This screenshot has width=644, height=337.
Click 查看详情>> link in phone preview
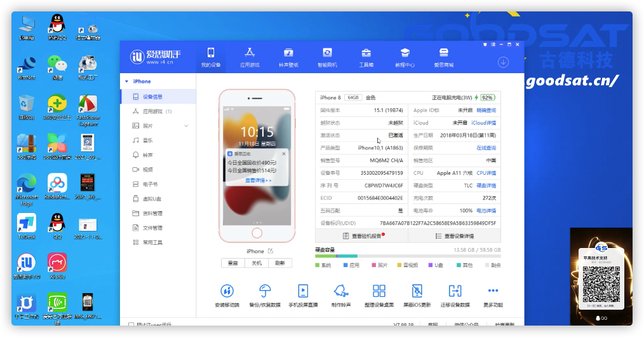coord(258,181)
